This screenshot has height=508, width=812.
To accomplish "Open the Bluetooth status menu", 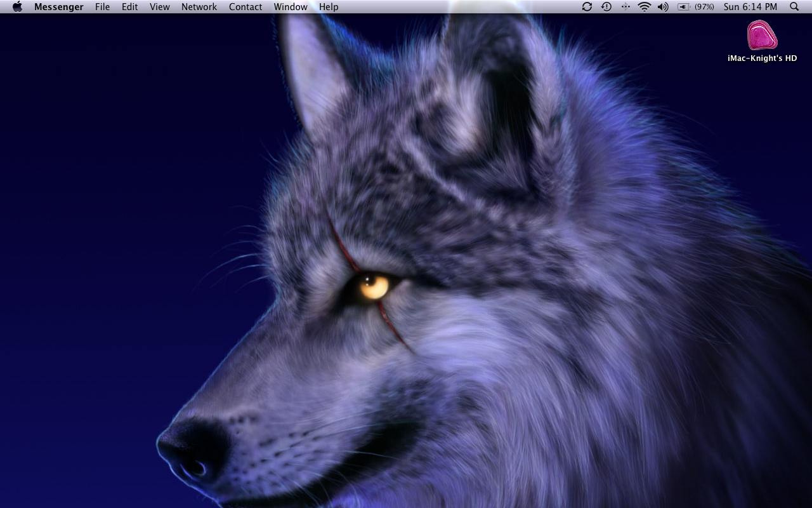I will [x=625, y=7].
